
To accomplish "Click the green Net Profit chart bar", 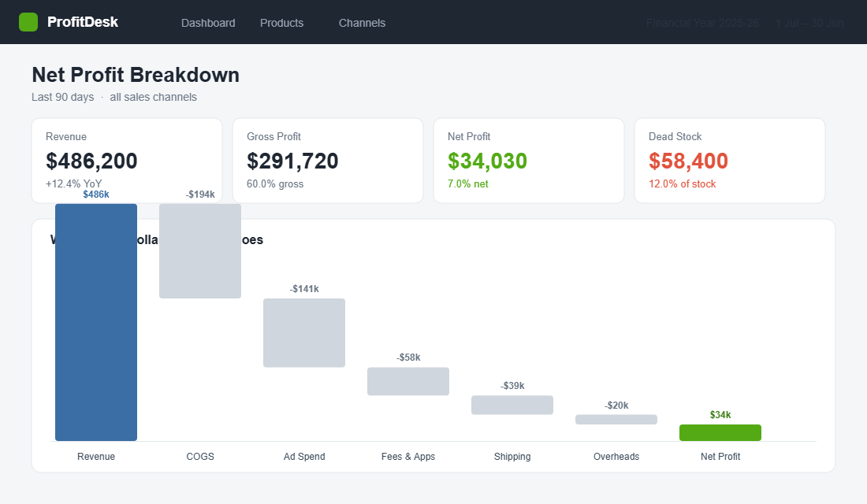I will (x=720, y=432).
